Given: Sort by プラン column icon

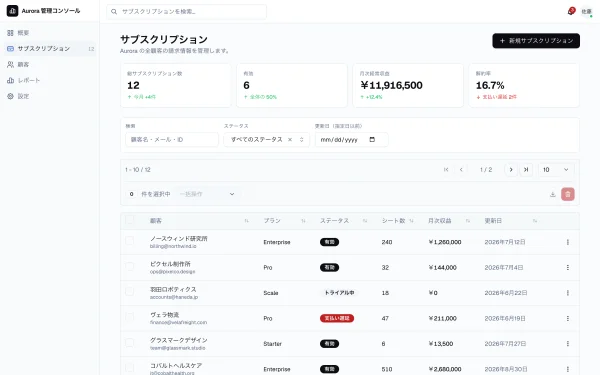Looking at the screenshot, I should point(303,221).
